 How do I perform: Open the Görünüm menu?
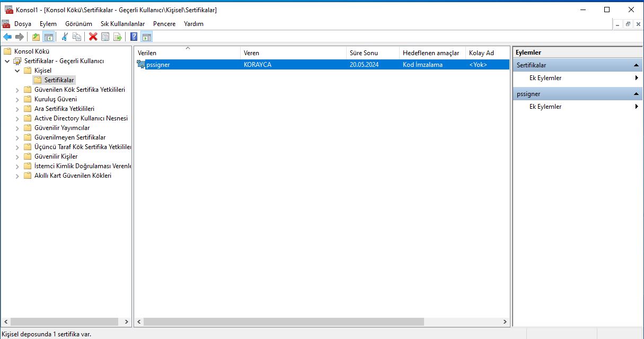pos(78,23)
